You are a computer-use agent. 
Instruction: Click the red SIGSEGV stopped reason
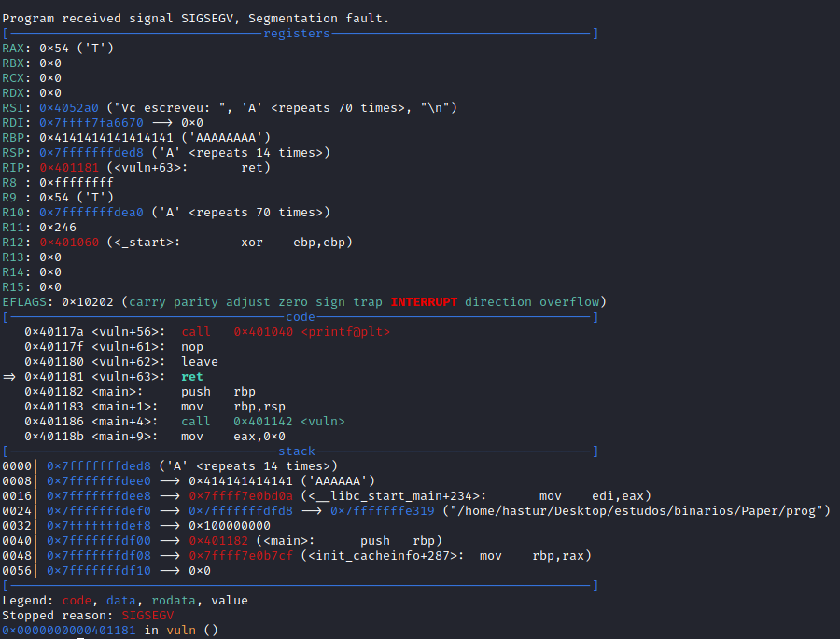(147, 616)
